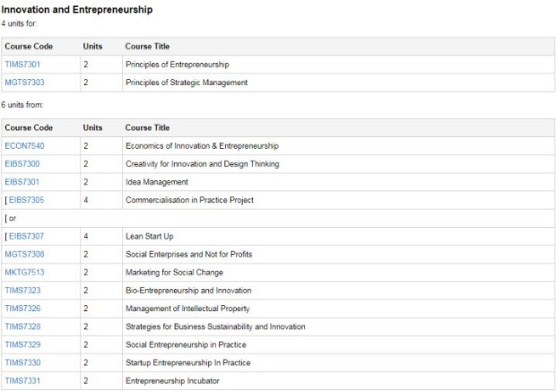Image resolution: width=556 pixels, height=392 pixels.
Task: Open the MGTS7303 course link
Action: coord(24,83)
